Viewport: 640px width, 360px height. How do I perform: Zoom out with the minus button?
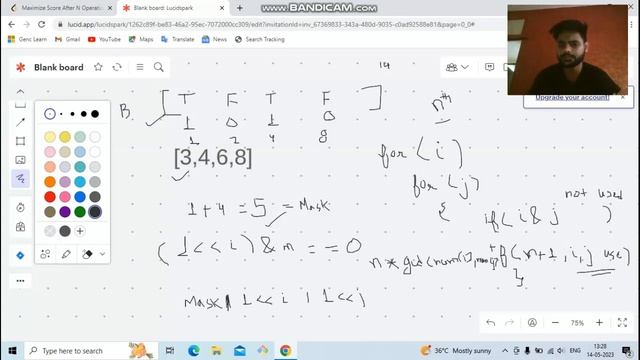click(x=555, y=323)
